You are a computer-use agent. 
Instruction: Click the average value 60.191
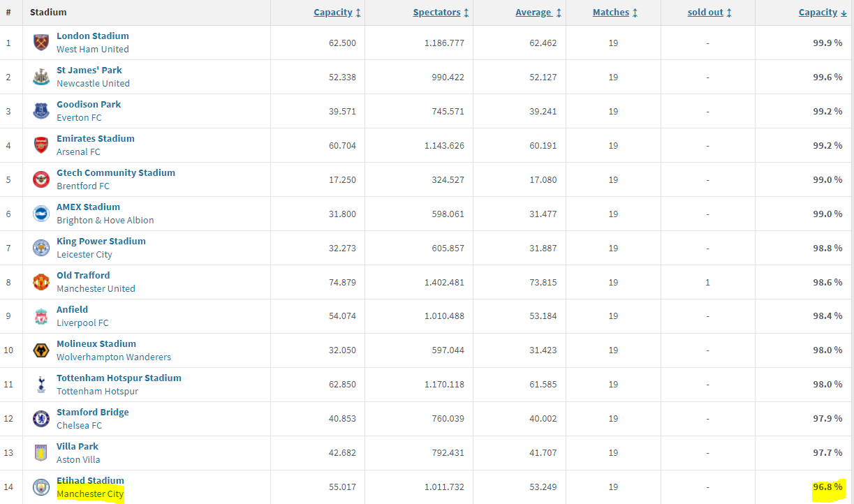click(543, 146)
